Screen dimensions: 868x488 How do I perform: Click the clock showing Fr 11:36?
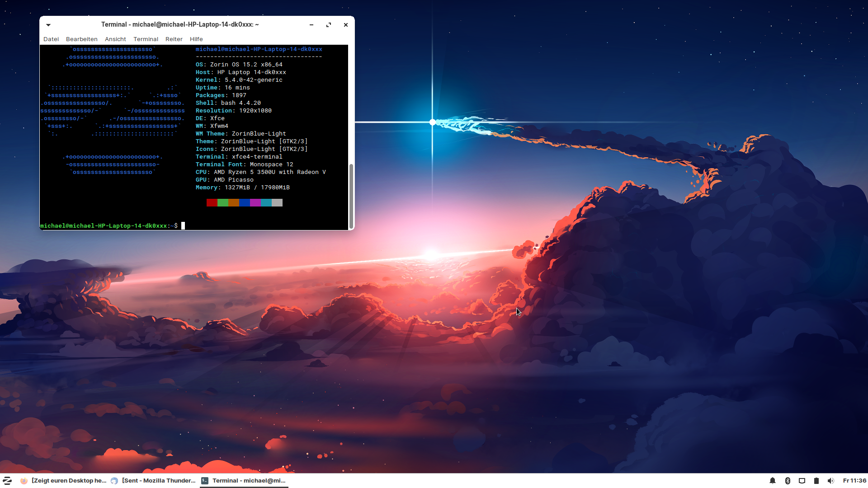[854, 481]
